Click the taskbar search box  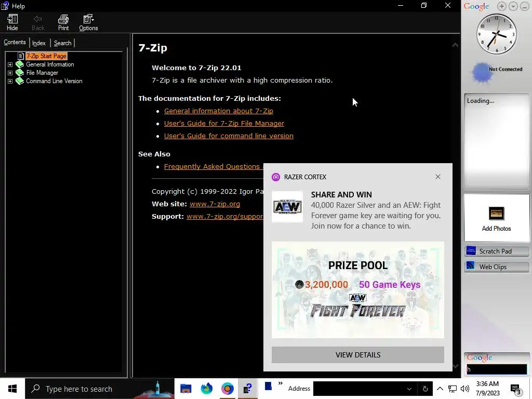pyautogui.click(x=100, y=389)
